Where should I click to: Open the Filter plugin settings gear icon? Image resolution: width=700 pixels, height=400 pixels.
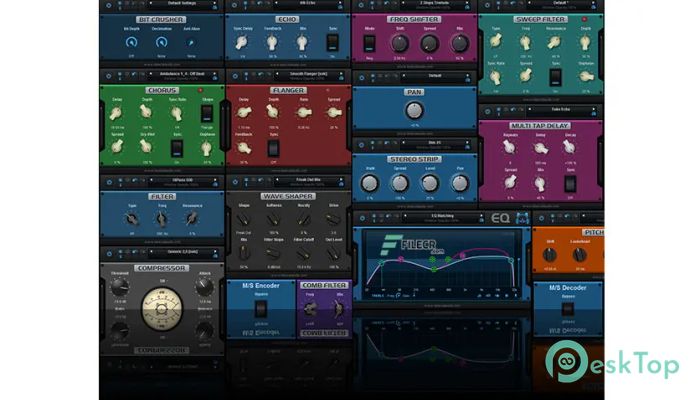point(109,182)
